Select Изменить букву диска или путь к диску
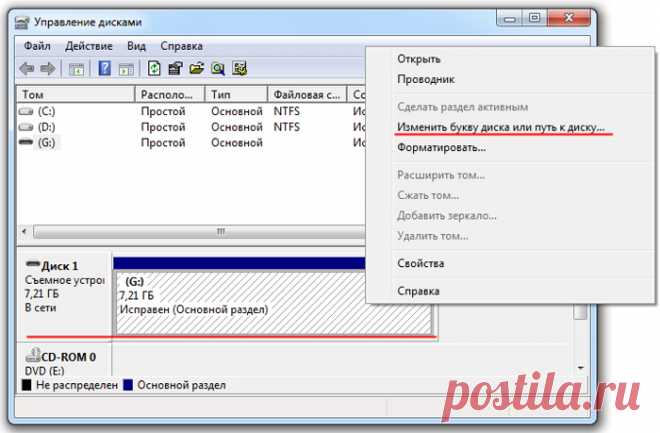The height and width of the screenshot is (433, 660). click(x=501, y=127)
